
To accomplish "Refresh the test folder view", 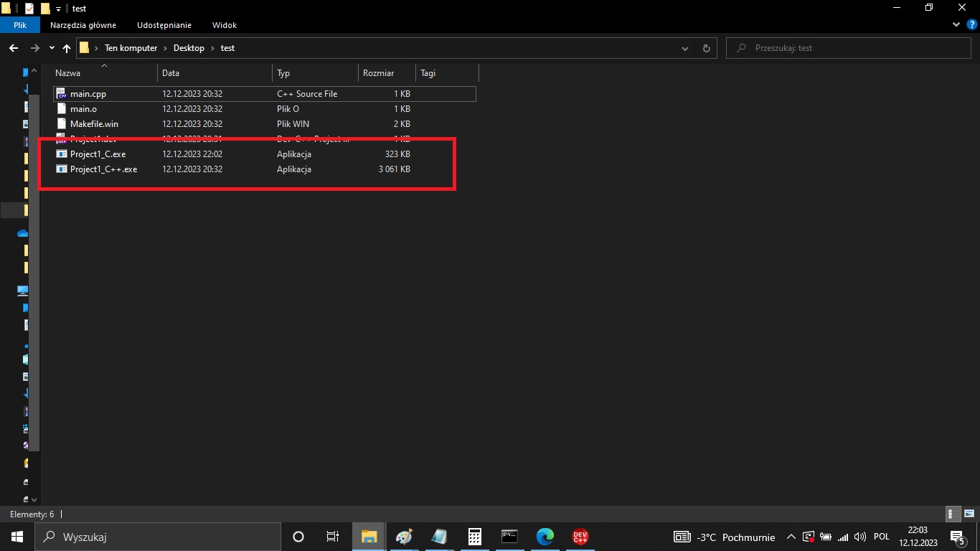I will coord(707,48).
